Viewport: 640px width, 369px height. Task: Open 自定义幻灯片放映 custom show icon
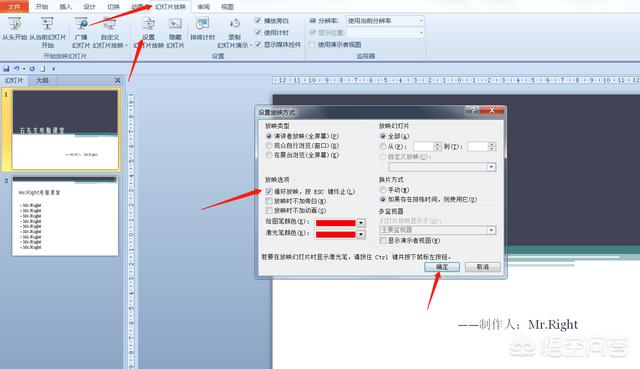[x=109, y=24]
